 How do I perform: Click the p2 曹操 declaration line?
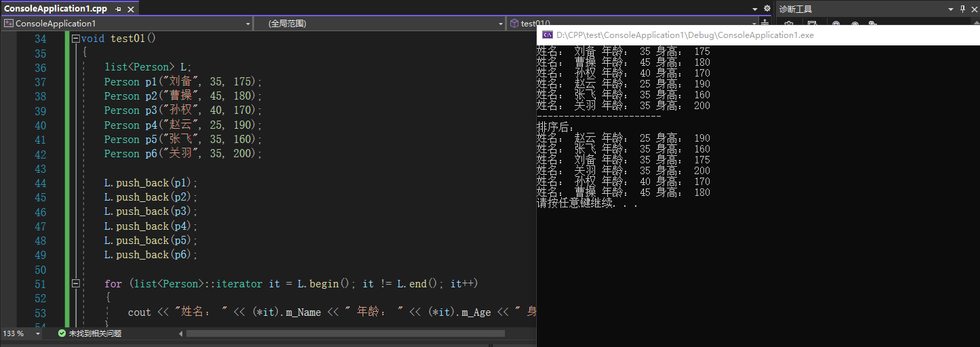[183, 96]
